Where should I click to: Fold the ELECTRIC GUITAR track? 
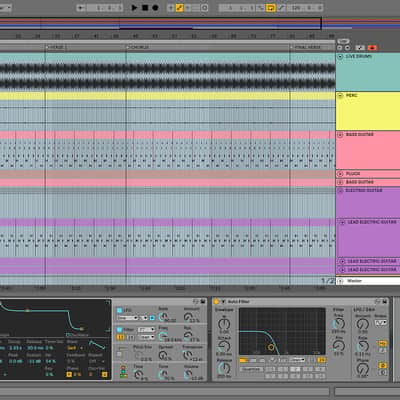340,191
